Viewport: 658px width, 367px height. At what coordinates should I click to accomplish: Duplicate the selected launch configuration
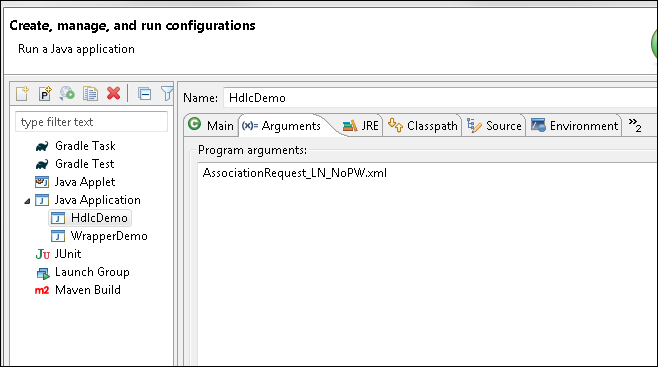pos(90,94)
